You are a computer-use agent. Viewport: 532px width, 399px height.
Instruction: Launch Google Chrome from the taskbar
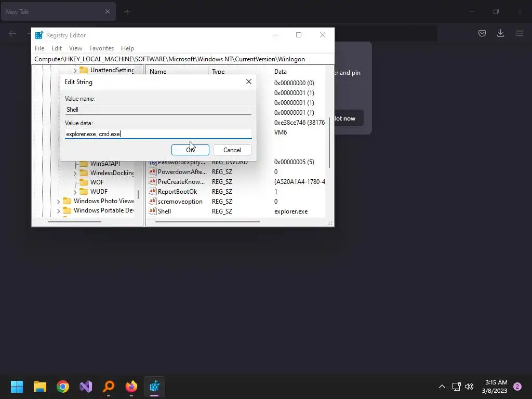(63, 387)
